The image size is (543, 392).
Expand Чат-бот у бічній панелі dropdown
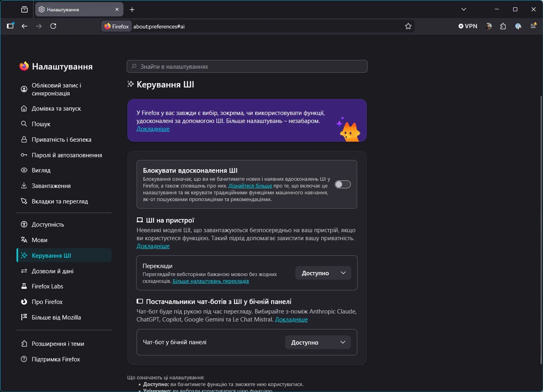318,342
